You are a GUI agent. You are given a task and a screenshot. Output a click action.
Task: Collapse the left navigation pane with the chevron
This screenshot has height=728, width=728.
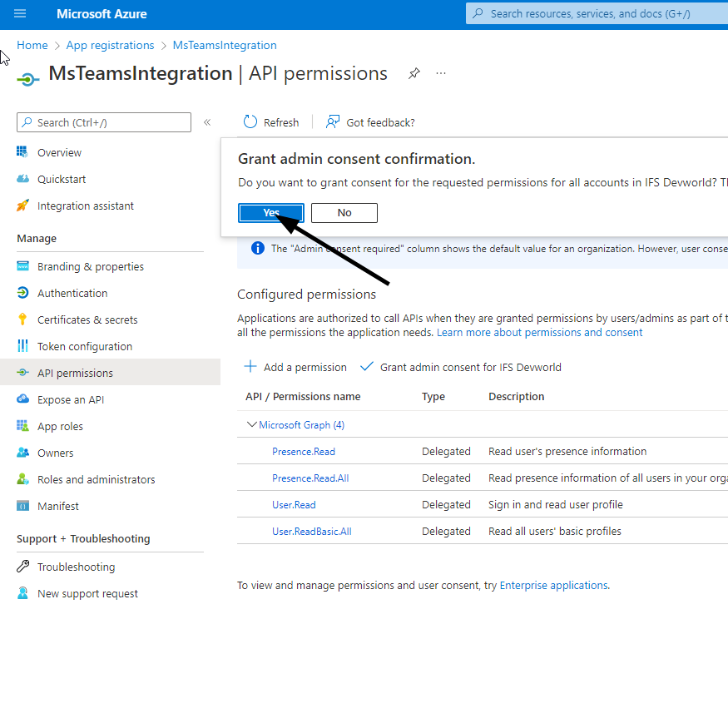pyautogui.click(x=207, y=121)
